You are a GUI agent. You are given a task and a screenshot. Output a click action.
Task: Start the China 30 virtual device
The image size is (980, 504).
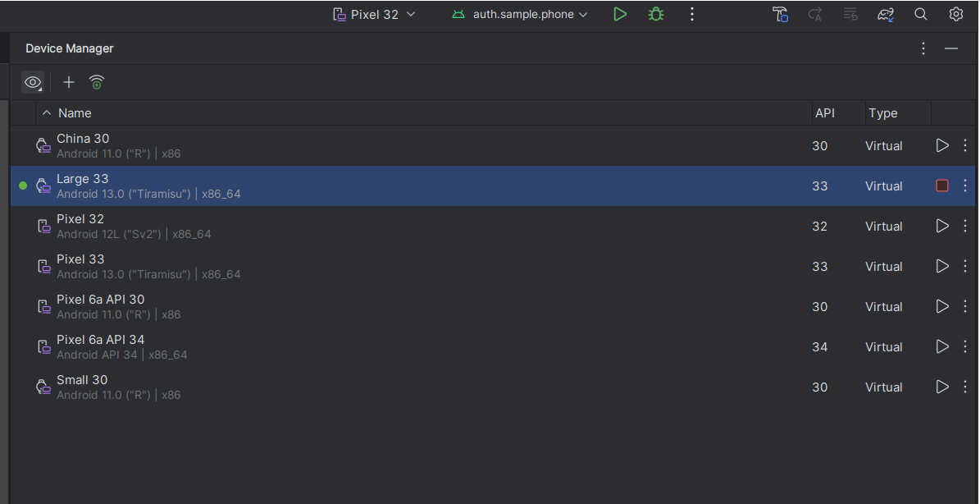[941, 145]
